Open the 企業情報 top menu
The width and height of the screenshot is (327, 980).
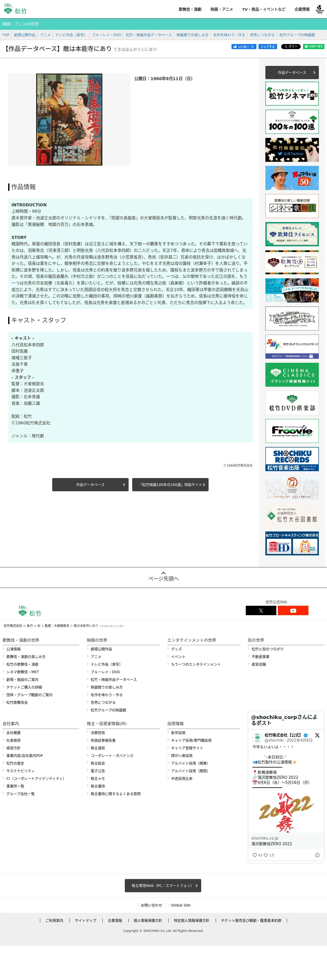(302, 9)
